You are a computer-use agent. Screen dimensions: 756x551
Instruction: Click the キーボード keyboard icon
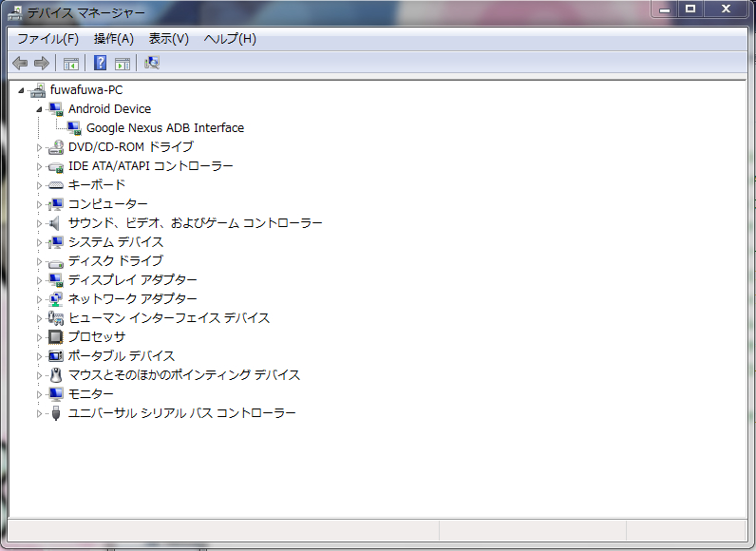(x=55, y=185)
